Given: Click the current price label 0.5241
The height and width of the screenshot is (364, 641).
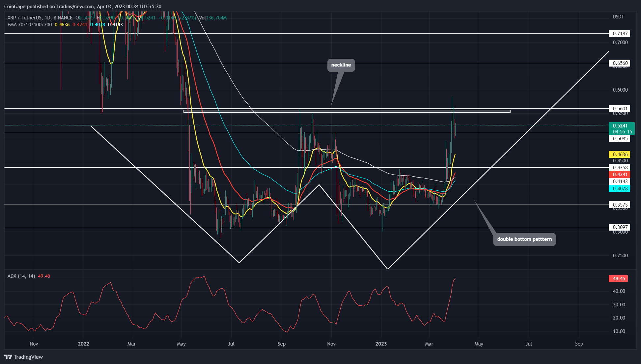Looking at the screenshot, I should (x=620, y=126).
